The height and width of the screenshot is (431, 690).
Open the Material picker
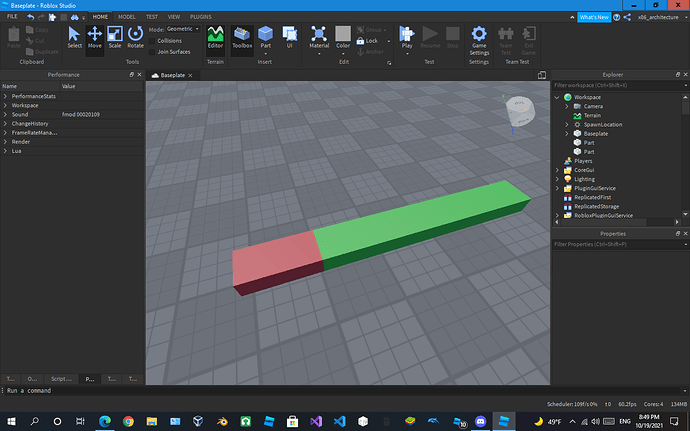pos(319,37)
